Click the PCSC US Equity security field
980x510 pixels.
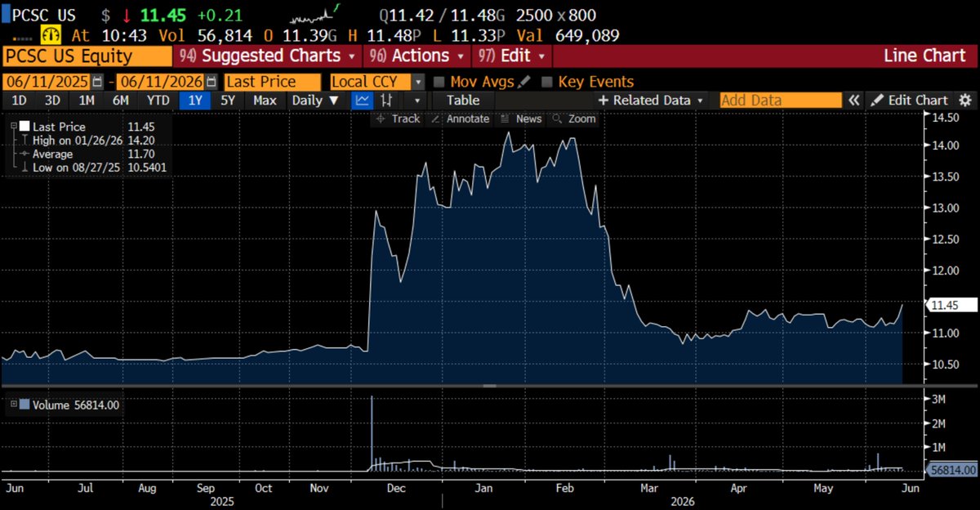pyautogui.click(x=87, y=56)
